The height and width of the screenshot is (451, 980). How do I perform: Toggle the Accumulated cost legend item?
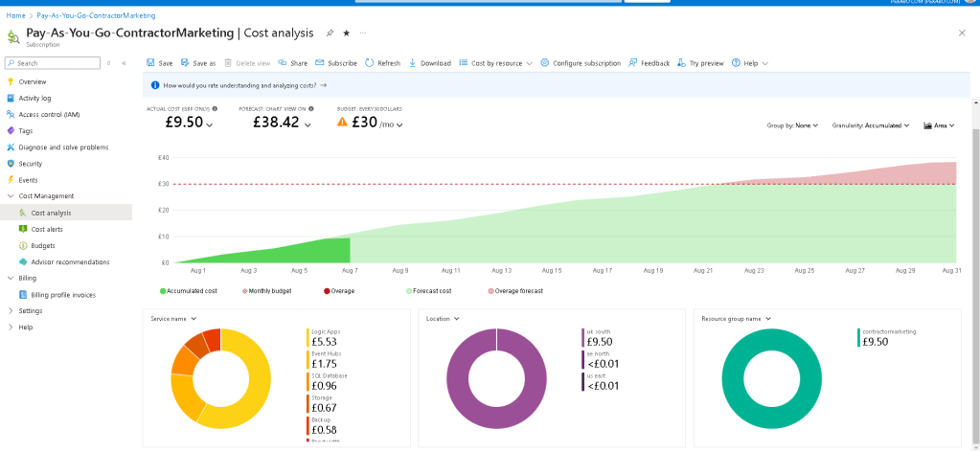pyautogui.click(x=189, y=291)
